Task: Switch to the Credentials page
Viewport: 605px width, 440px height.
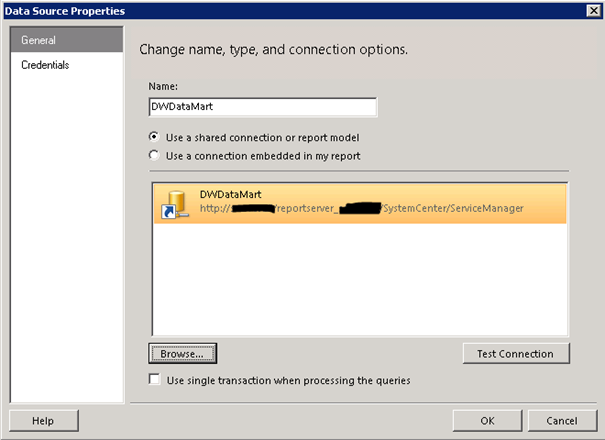Action: [x=45, y=65]
